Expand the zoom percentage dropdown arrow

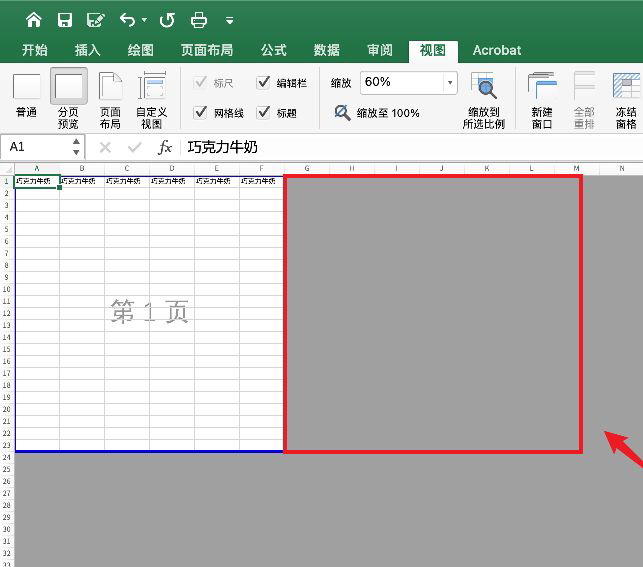(450, 82)
